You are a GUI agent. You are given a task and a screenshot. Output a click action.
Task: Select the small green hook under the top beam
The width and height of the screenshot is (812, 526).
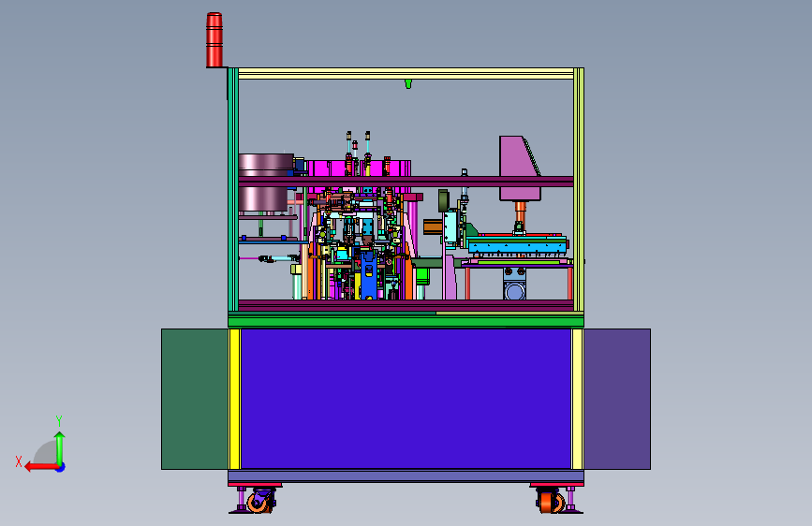coord(408,83)
